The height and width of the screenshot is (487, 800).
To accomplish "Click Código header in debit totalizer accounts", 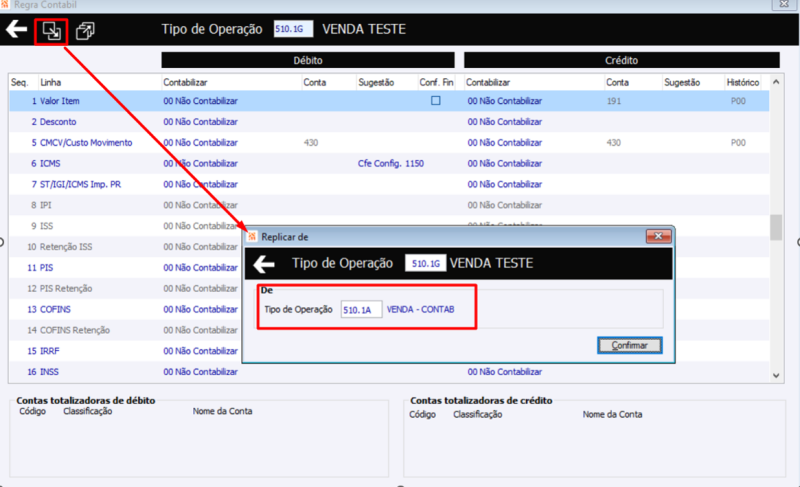I will 32,411.
